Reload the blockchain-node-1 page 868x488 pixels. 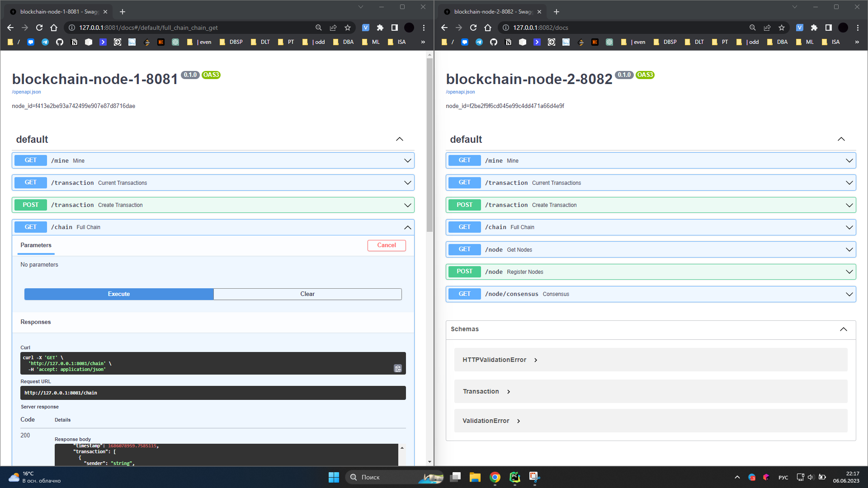click(39, 28)
